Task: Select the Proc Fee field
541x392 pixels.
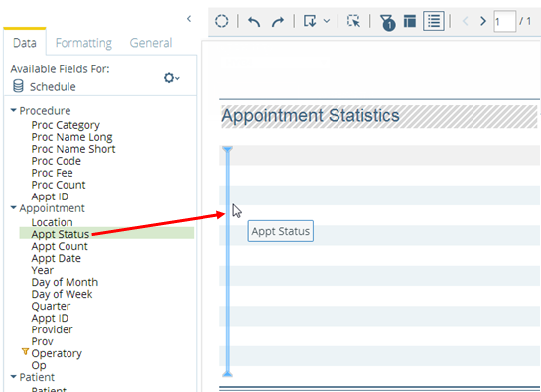Action: click(52, 173)
